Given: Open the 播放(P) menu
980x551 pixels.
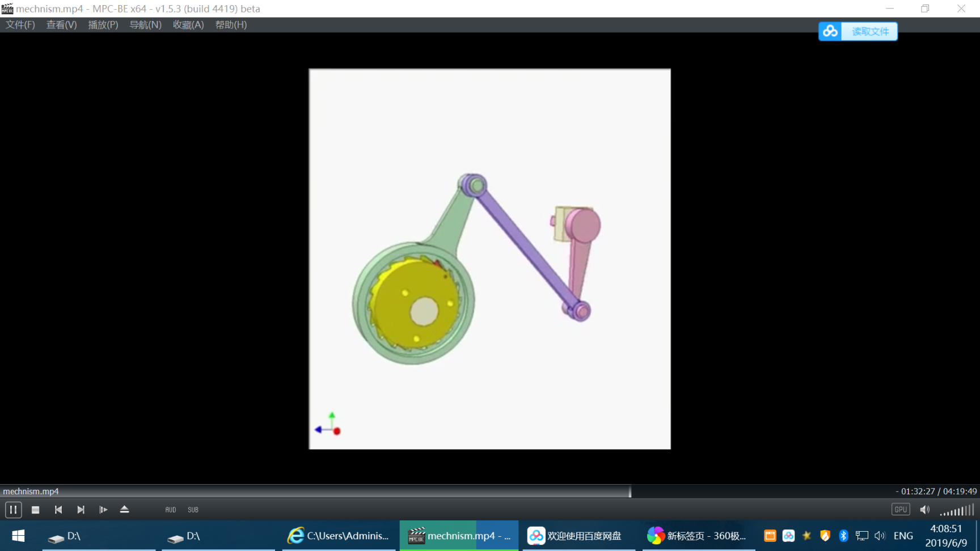Looking at the screenshot, I should [103, 25].
